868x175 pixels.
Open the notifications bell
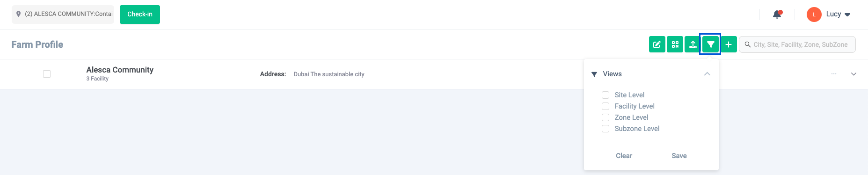(777, 14)
